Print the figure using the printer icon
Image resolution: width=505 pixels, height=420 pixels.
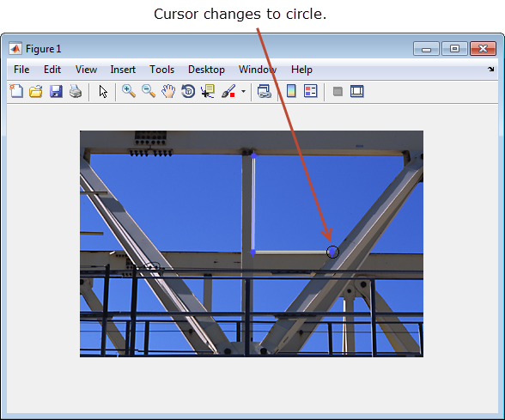pyautogui.click(x=76, y=91)
